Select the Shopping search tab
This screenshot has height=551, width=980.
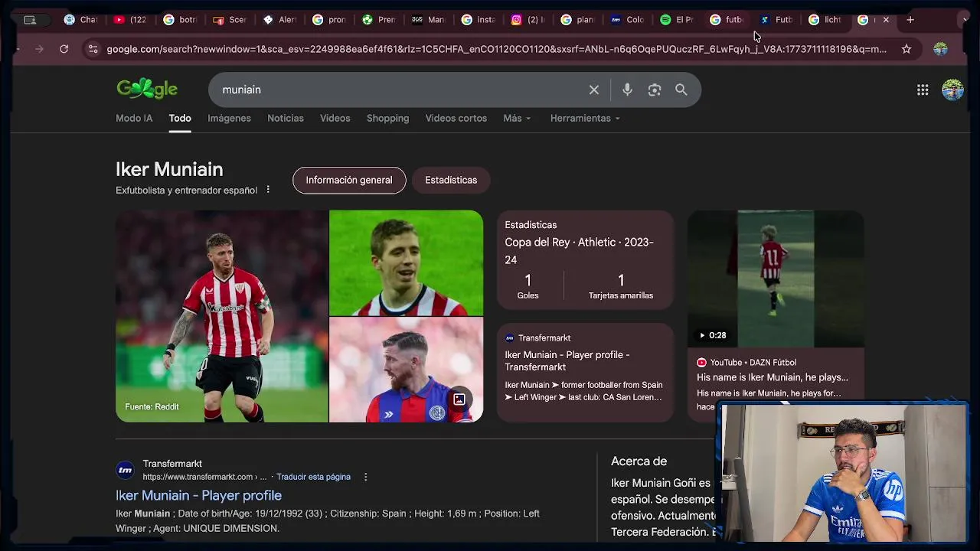387,118
